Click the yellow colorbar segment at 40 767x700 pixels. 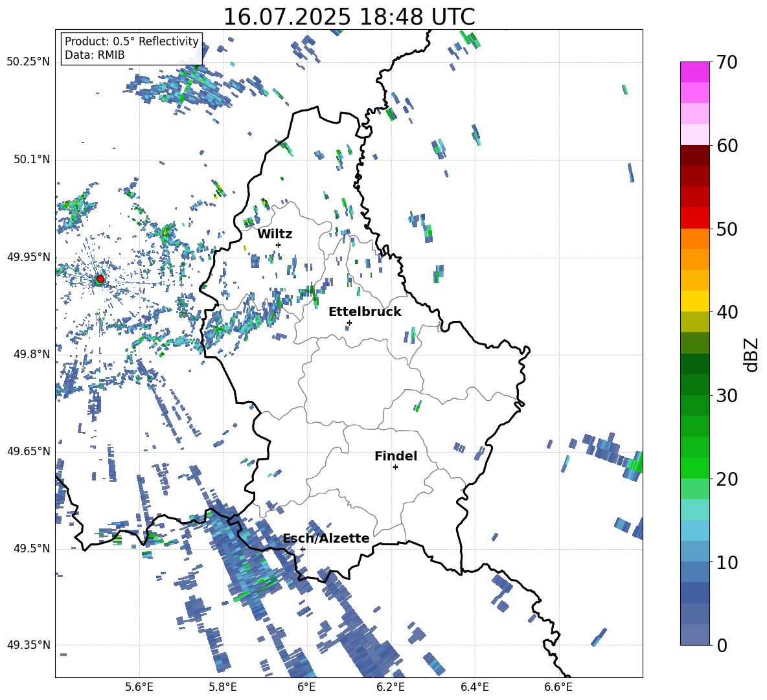[x=694, y=301]
